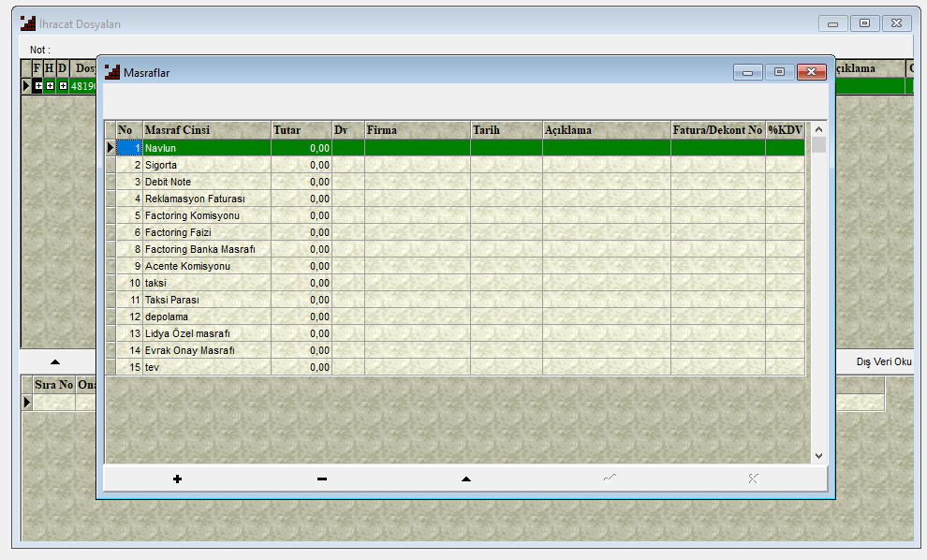This screenshot has width=927, height=560.
Task: Click the up-arrow button in background window
Action: click(54, 361)
